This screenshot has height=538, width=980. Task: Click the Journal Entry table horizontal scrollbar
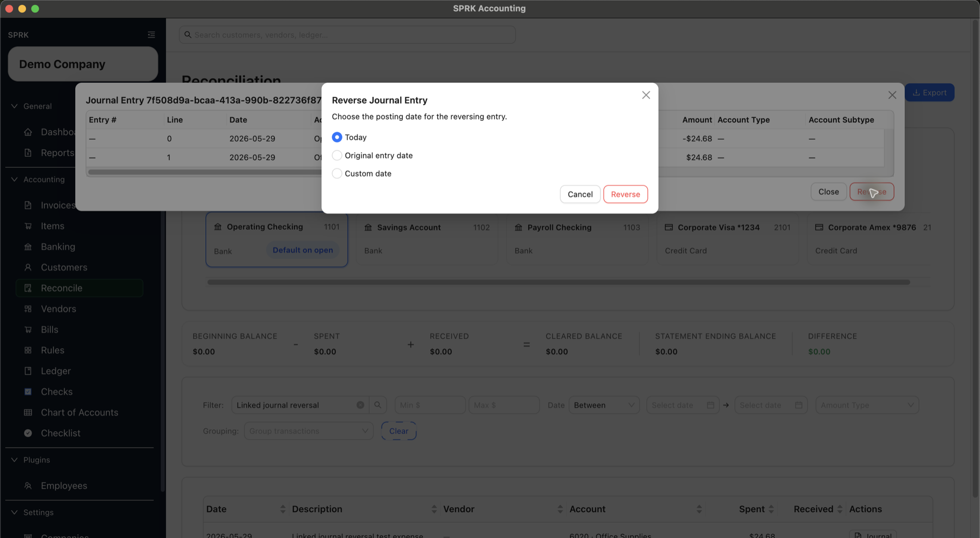pos(205,172)
